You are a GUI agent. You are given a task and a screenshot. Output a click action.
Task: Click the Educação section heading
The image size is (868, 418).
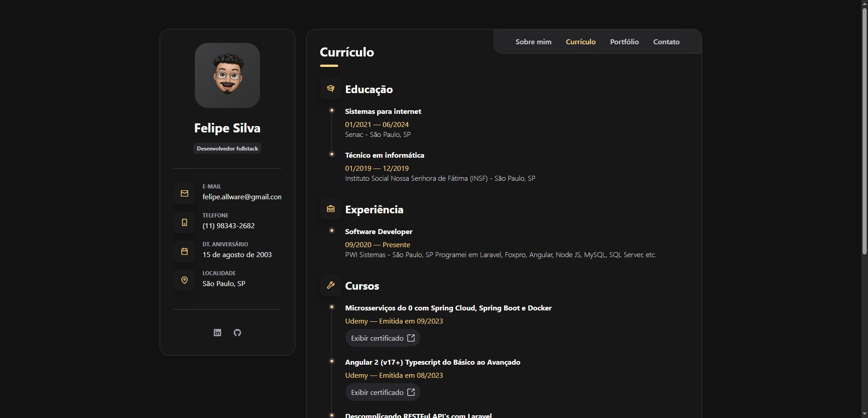click(369, 89)
